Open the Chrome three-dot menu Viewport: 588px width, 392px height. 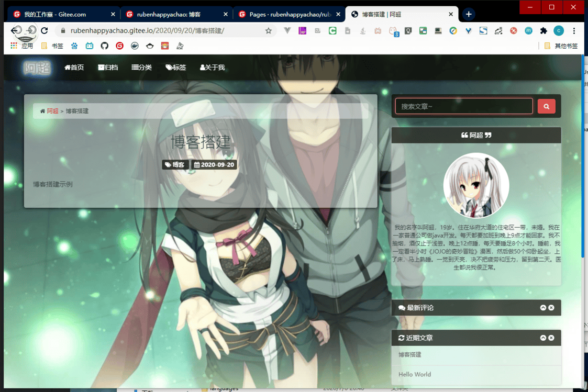click(574, 31)
